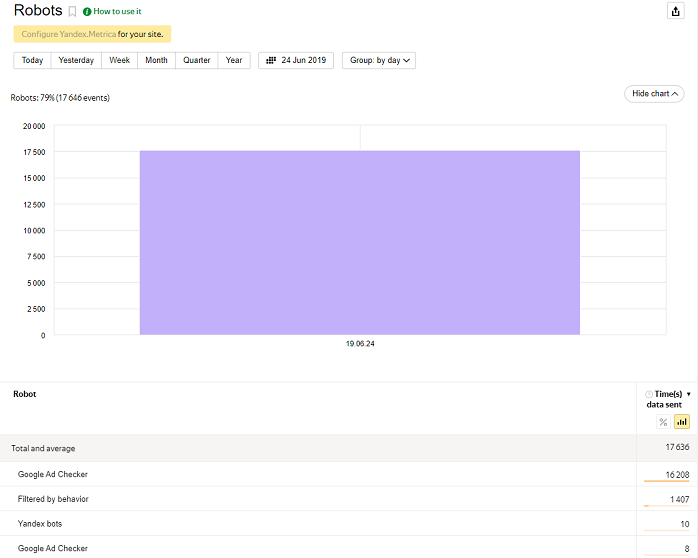This screenshot has height=558, width=698.
Task: Open the 24 Jun 2019 date picker
Action: click(x=296, y=60)
